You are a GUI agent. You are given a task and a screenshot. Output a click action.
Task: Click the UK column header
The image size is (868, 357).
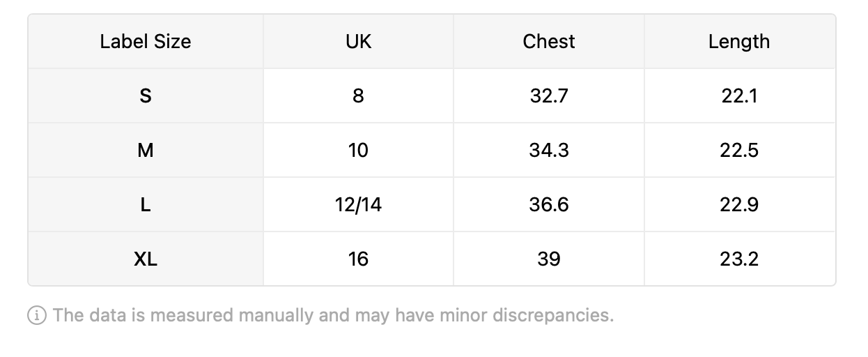[358, 41]
